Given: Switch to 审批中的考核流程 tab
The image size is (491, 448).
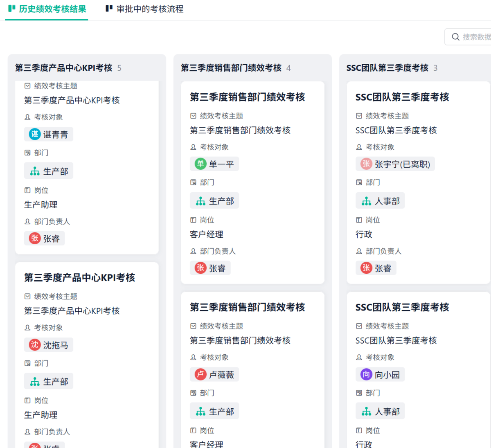Looking at the screenshot, I should (x=145, y=9).
